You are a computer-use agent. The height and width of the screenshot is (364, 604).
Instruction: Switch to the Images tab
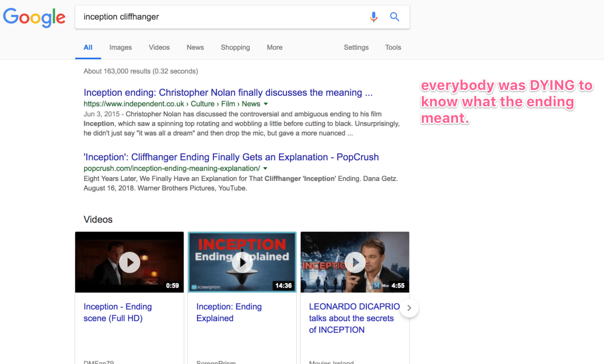(121, 48)
